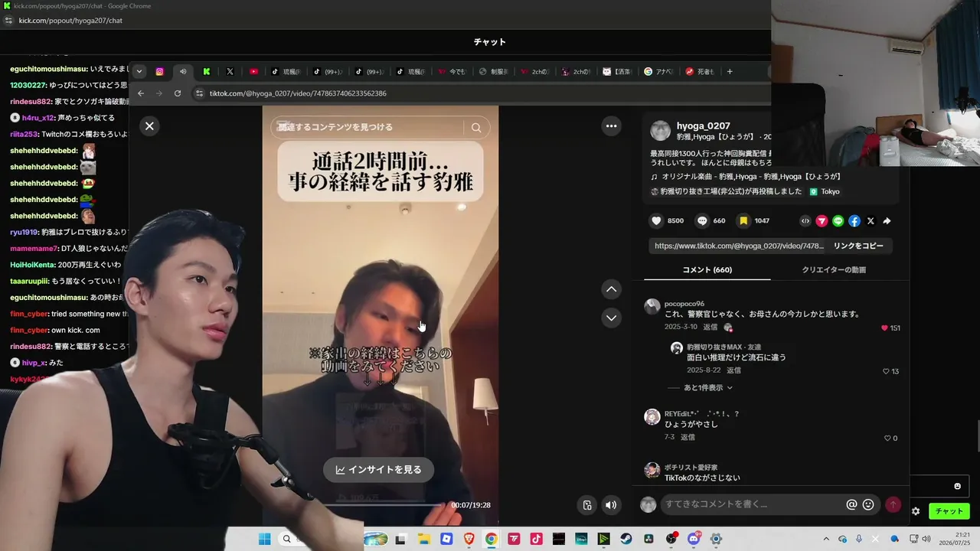
Task: Show hidden system tray icons
Action: tap(825, 539)
